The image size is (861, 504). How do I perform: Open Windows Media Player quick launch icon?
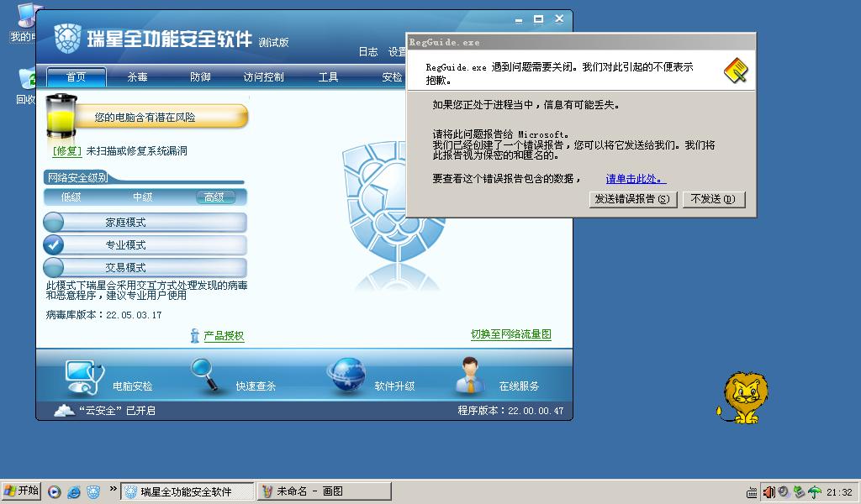[x=55, y=491]
